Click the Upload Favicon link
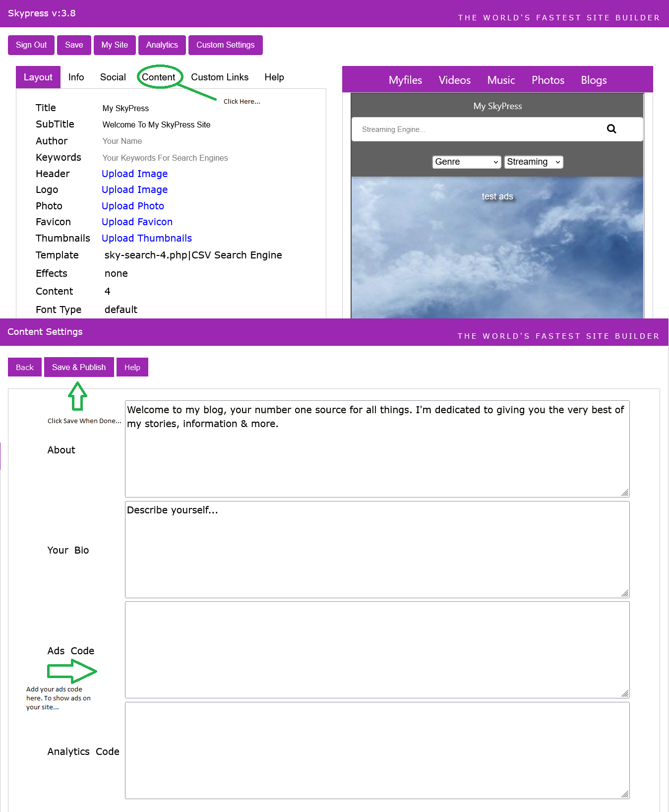 coord(137,222)
